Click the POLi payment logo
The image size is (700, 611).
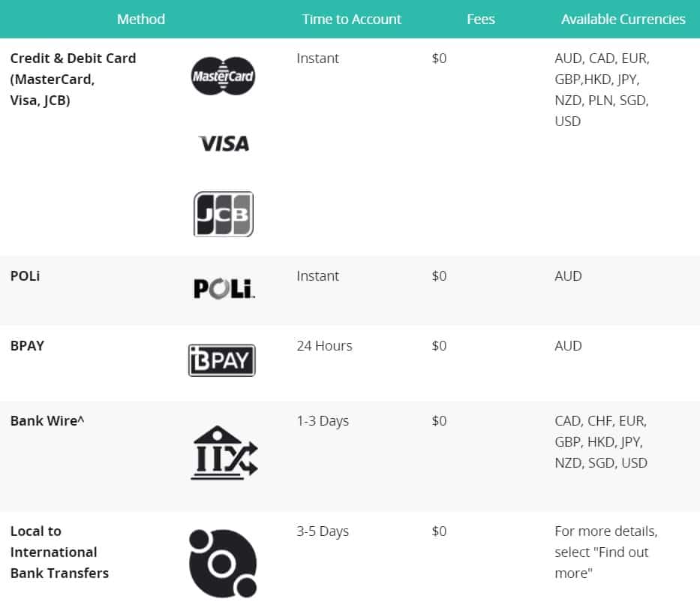[224, 288]
